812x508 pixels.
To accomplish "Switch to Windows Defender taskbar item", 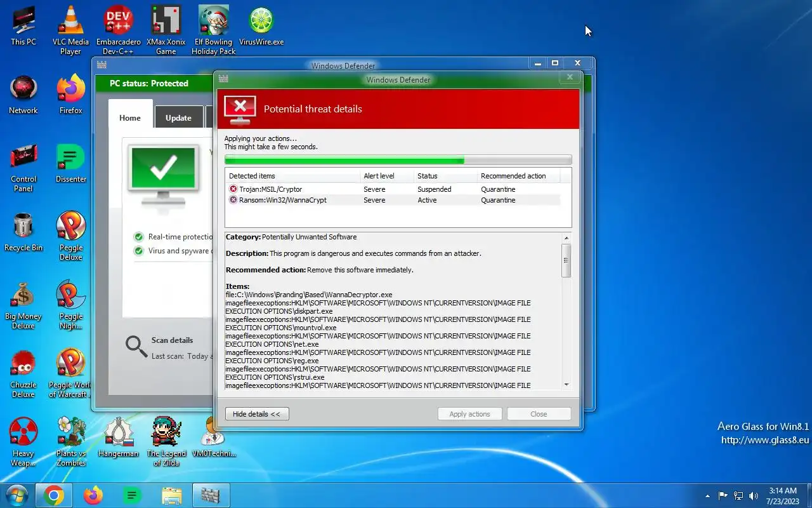I will coord(211,495).
